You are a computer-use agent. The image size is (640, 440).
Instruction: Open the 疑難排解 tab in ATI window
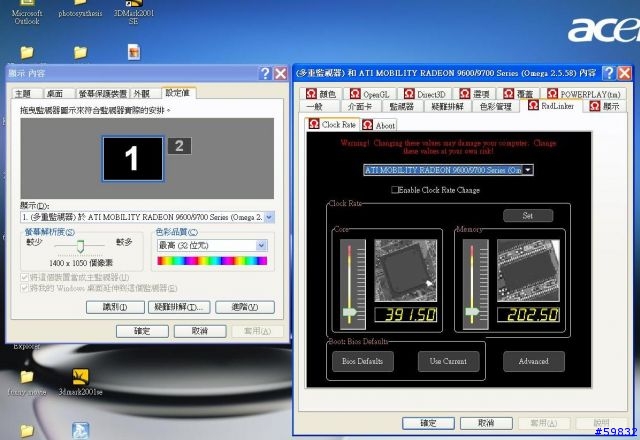tap(448, 107)
